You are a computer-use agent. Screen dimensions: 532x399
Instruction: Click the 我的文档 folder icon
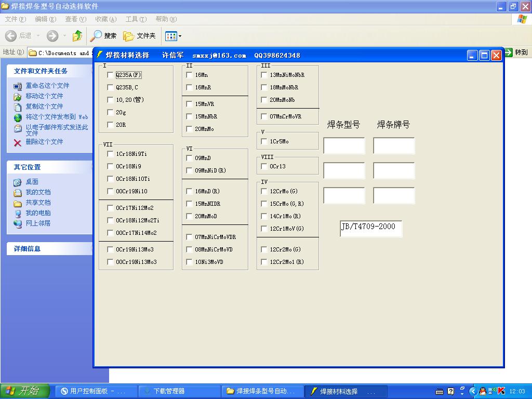pyautogui.click(x=18, y=193)
